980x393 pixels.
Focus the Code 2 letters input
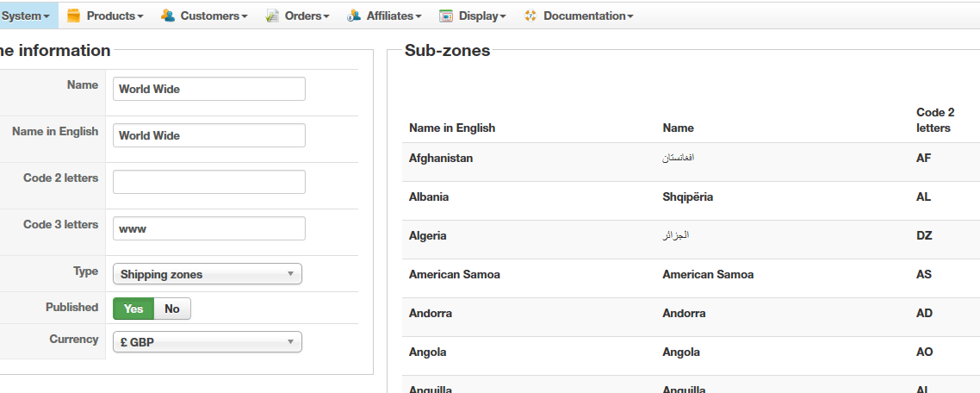[x=209, y=182]
